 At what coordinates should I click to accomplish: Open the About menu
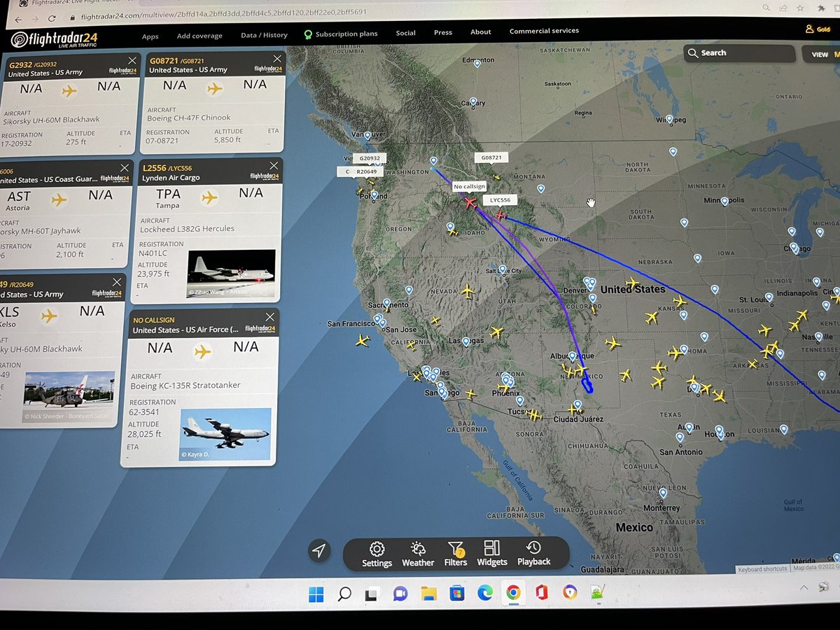[x=480, y=31]
